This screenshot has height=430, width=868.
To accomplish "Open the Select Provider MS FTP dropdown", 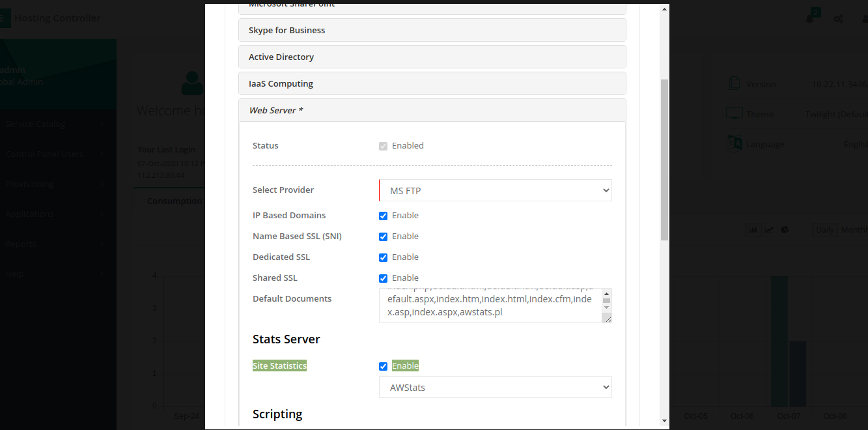I will pyautogui.click(x=496, y=190).
